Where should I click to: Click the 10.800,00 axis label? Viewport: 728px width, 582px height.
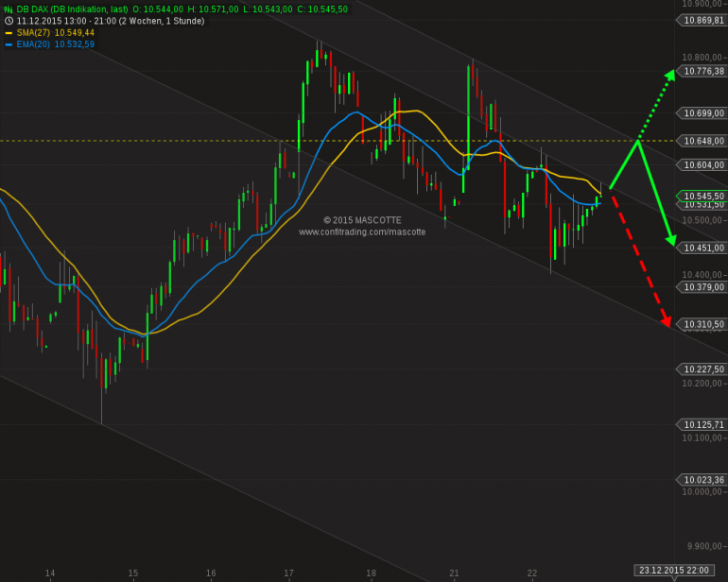click(702, 58)
